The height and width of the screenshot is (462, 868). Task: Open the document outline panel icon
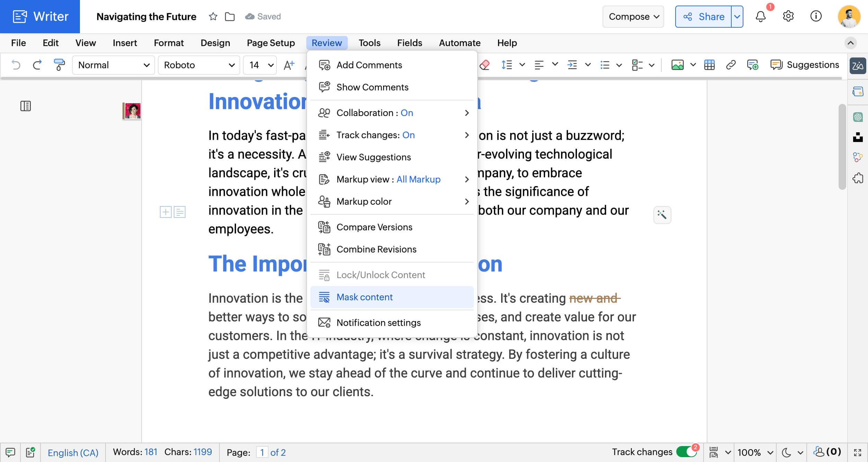point(26,106)
